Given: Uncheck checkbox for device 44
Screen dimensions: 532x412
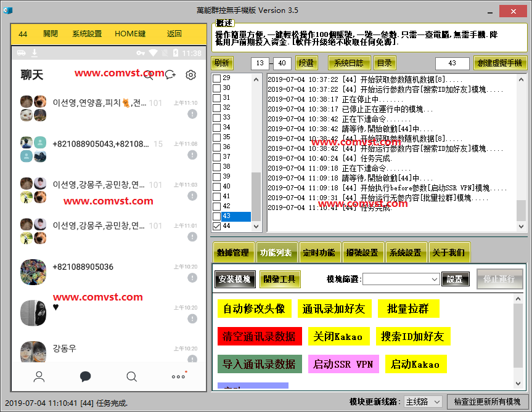Looking at the screenshot, I should pyautogui.click(x=216, y=226).
